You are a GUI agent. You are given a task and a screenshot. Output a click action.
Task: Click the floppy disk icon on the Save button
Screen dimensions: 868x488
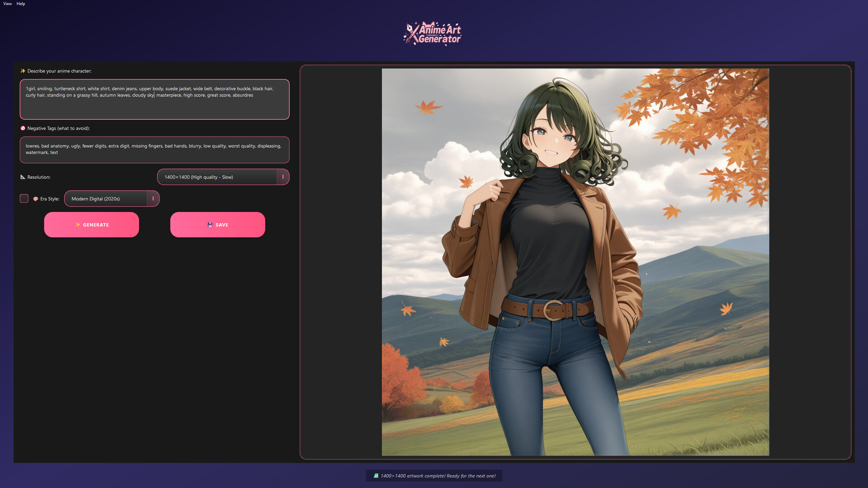(209, 225)
